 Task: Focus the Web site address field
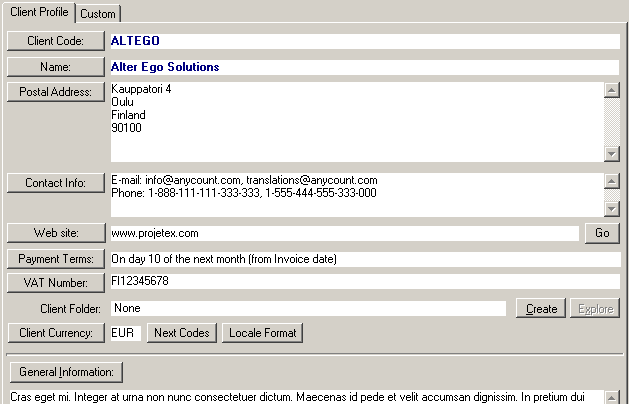[x=343, y=233]
